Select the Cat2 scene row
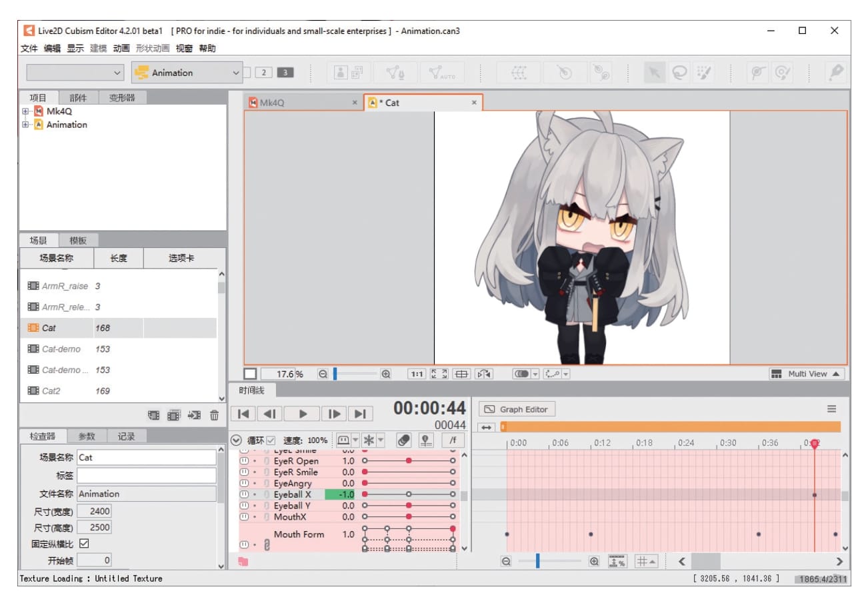The image size is (868, 599). click(x=118, y=391)
